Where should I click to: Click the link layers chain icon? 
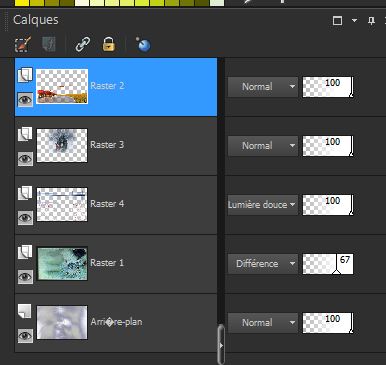(82, 44)
